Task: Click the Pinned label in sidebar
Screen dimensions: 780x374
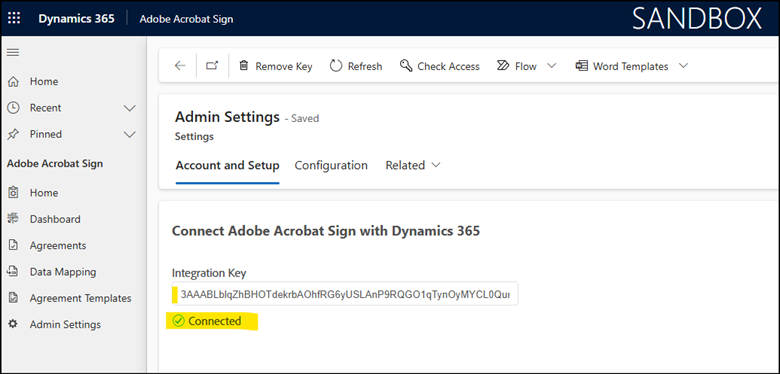Action: [x=46, y=134]
